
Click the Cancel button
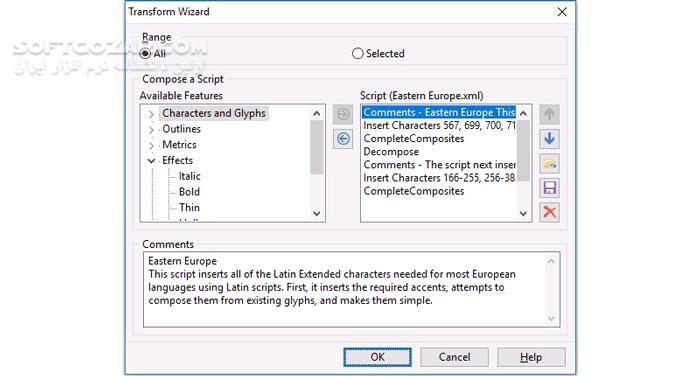454,357
